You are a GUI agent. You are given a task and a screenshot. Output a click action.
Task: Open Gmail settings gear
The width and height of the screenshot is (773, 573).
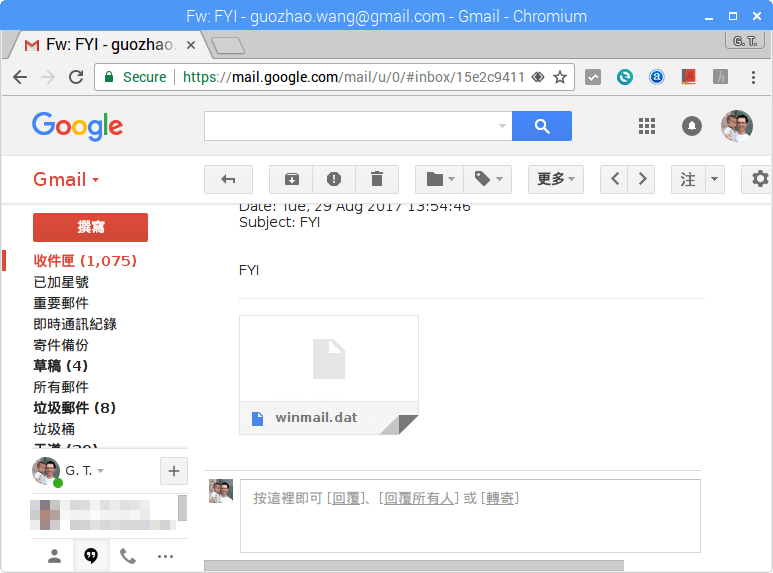(x=759, y=179)
